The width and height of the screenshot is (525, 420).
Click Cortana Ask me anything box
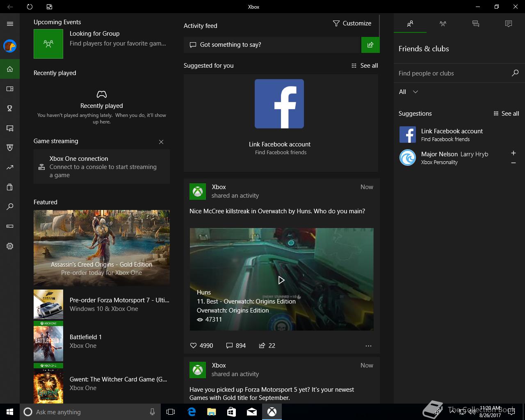[90, 412]
